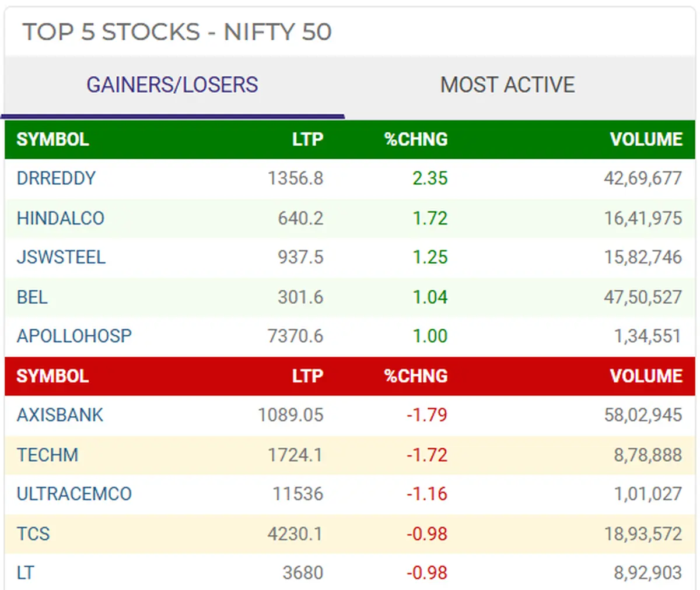Screen dimensions: 700x590
Task: Select TCS volume 18,93,572
Action: 643,534
